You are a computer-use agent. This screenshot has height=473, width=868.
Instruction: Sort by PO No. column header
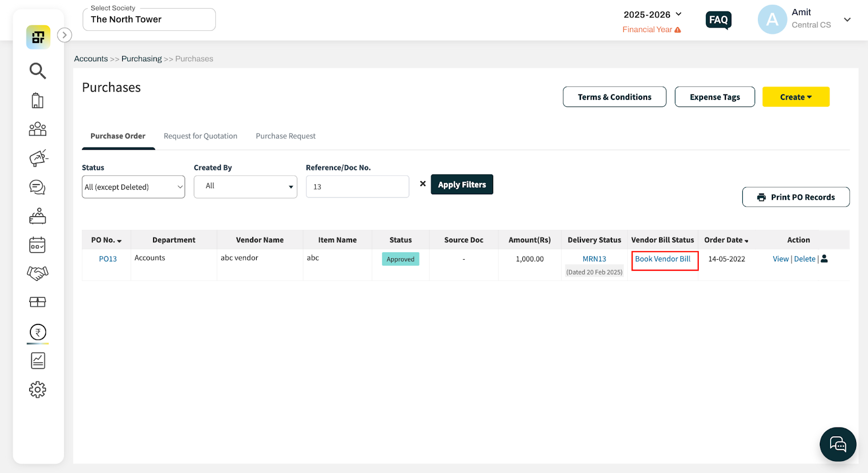coord(106,240)
